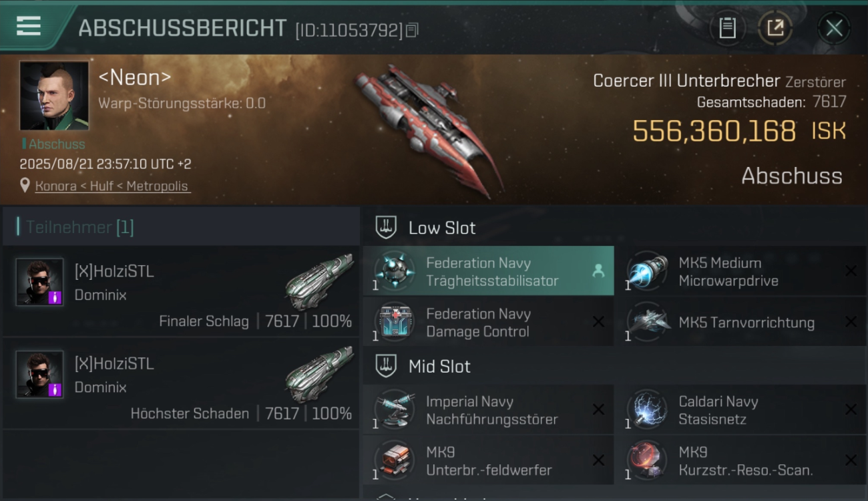Close the Abschussbericht window
This screenshot has height=501, width=868.
pyautogui.click(x=834, y=28)
